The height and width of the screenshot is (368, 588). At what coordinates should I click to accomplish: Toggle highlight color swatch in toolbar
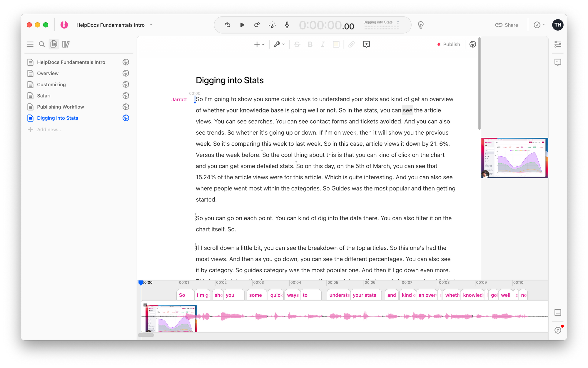point(336,44)
